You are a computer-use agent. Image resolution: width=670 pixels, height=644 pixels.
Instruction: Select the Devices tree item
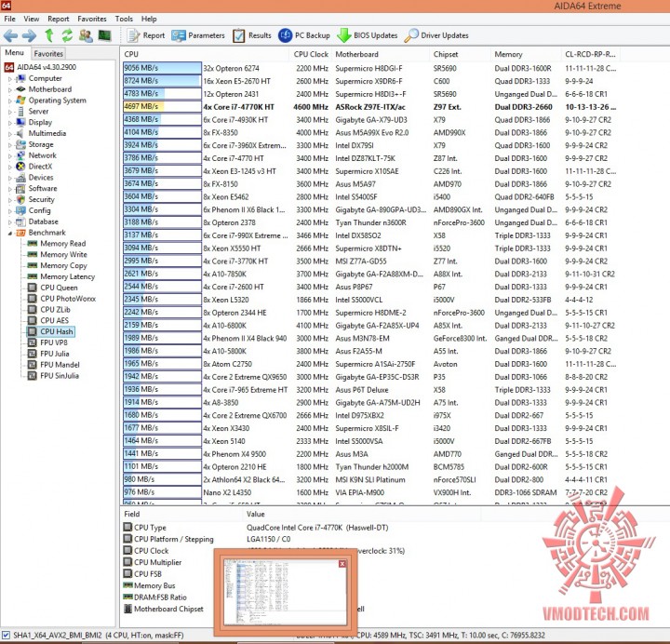point(34,178)
